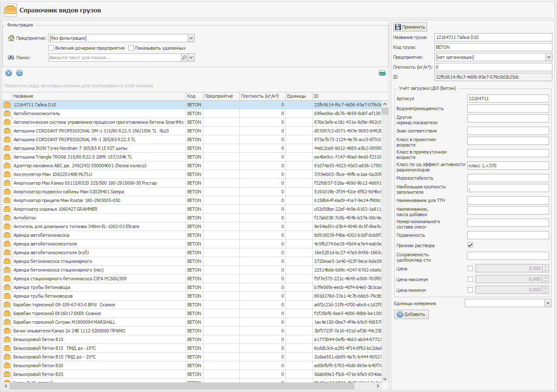Image resolution: width=557 pixels, height=392 pixels.
Task: Open the Предприятие dropdown in details panel
Action: click(x=549, y=57)
